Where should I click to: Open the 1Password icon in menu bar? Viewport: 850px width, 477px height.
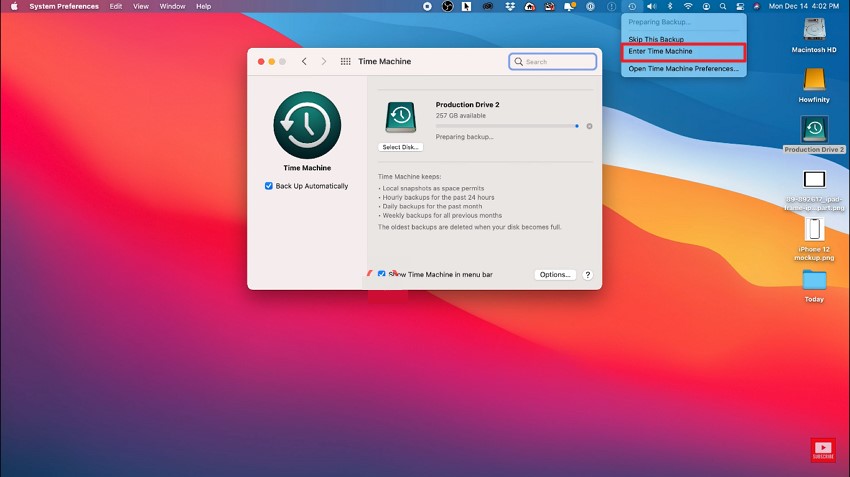click(x=590, y=7)
